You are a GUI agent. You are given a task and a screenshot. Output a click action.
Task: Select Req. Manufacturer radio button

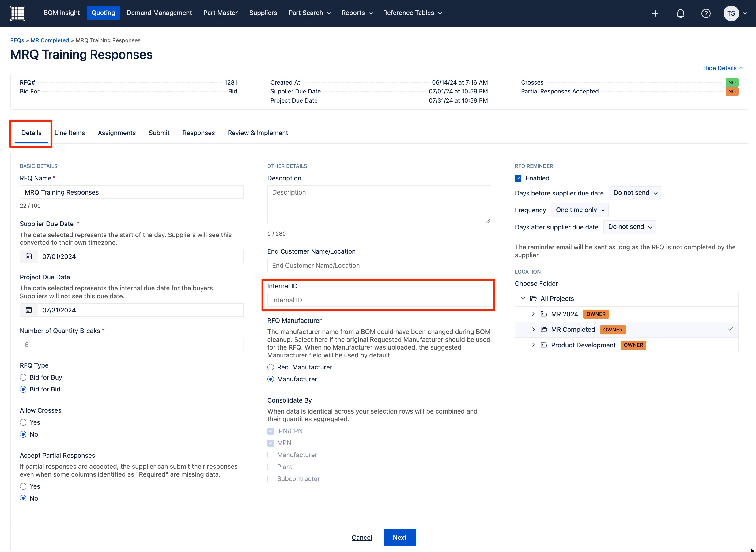[270, 367]
